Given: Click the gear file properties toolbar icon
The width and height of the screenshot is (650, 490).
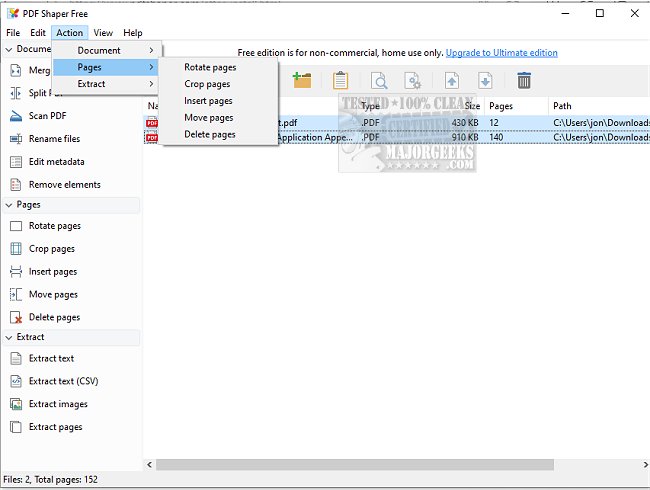Looking at the screenshot, I should (412, 81).
